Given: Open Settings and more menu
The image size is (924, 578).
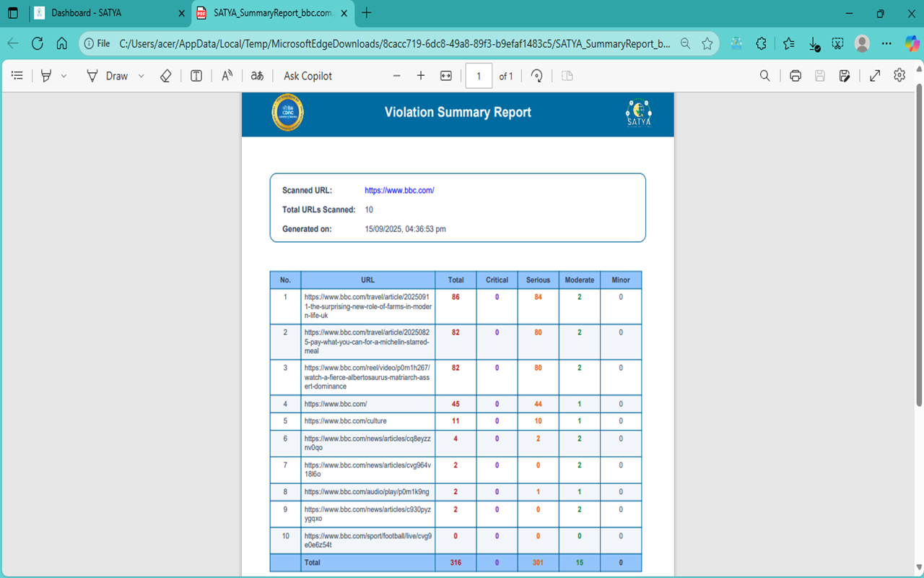Looking at the screenshot, I should [886, 43].
